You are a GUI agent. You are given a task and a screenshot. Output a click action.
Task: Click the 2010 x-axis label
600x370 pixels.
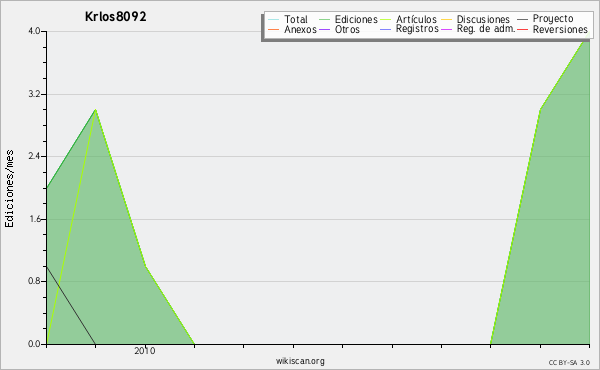click(145, 351)
